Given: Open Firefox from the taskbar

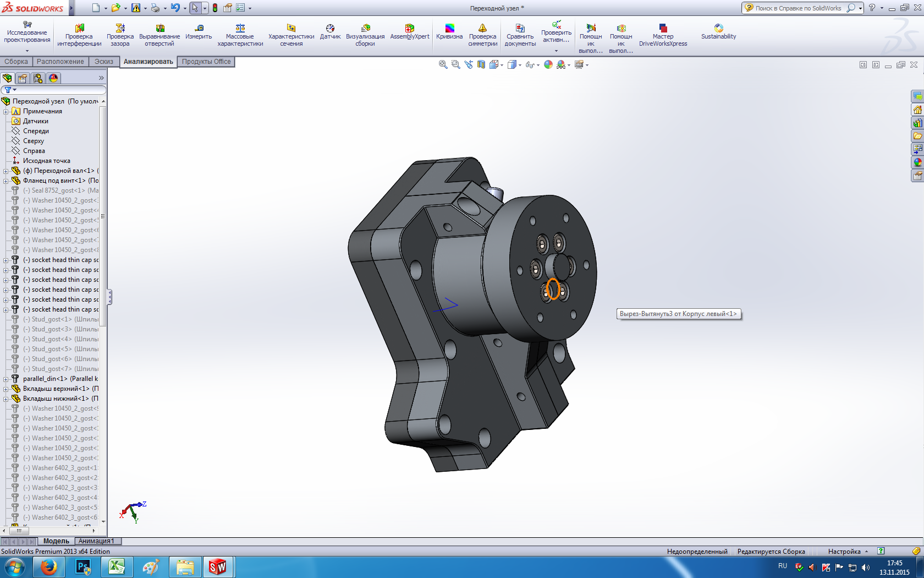Looking at the screenshot, I should (48, 567).
